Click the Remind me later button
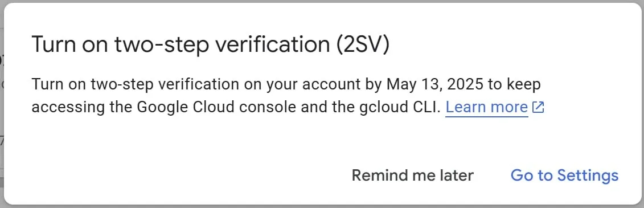This screenshot has height=208, width=644. 413,176
